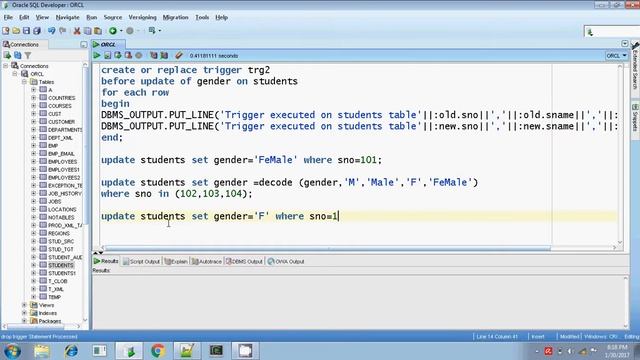Image resolution: width=640 pixels, height=360 pixels.
Task: Open the Help menu
Action: (x=222, y=18)
